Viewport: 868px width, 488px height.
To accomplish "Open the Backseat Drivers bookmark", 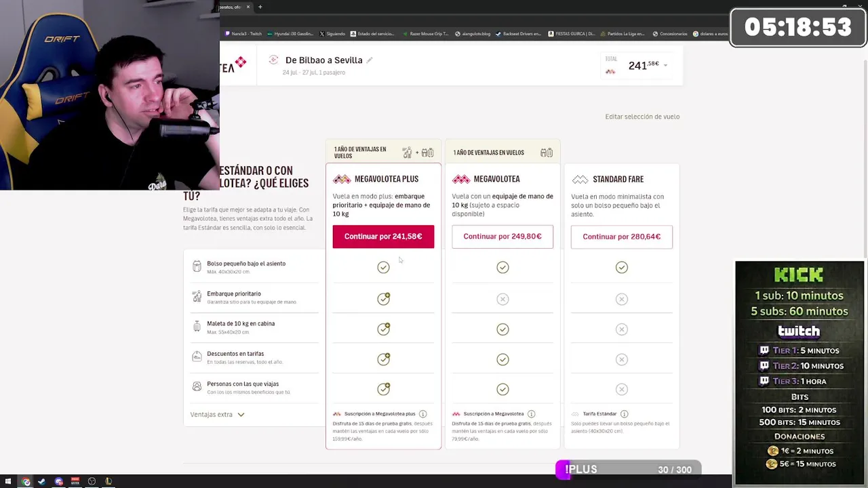I will (x=519, y=34).
